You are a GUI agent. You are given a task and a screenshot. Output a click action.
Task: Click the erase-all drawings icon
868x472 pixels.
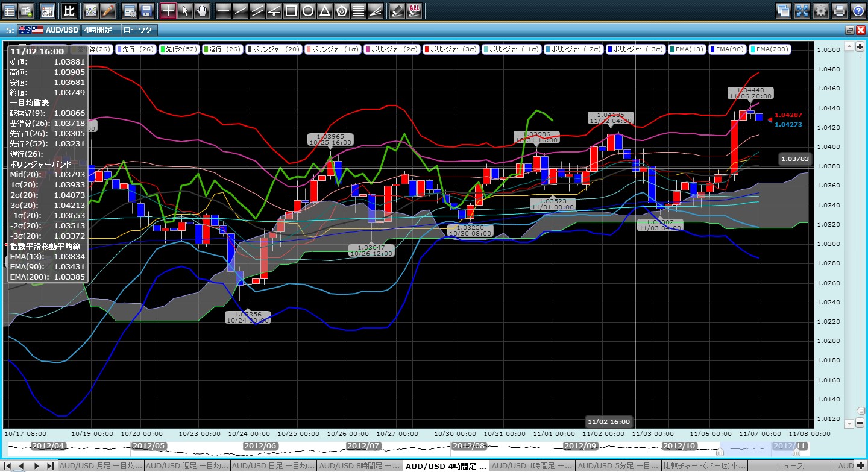[414, 10]
